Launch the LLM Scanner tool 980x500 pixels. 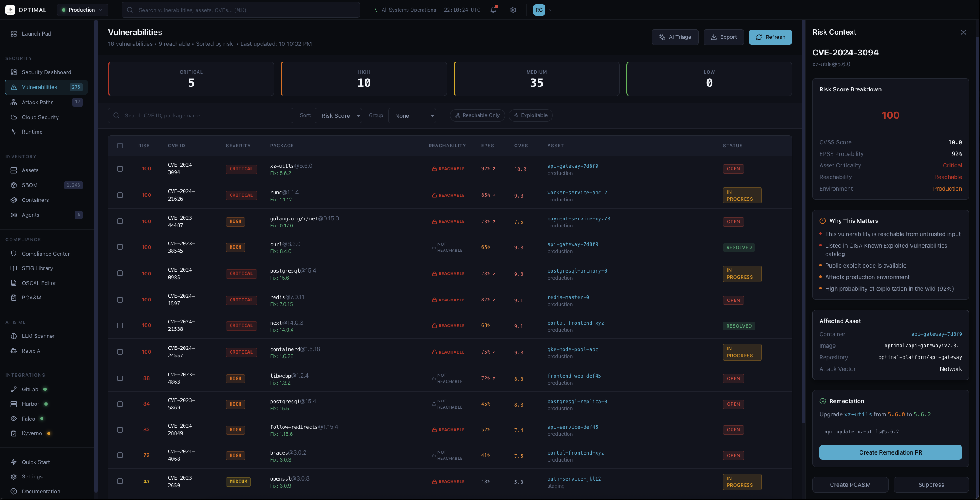click(x=38, y=336)
